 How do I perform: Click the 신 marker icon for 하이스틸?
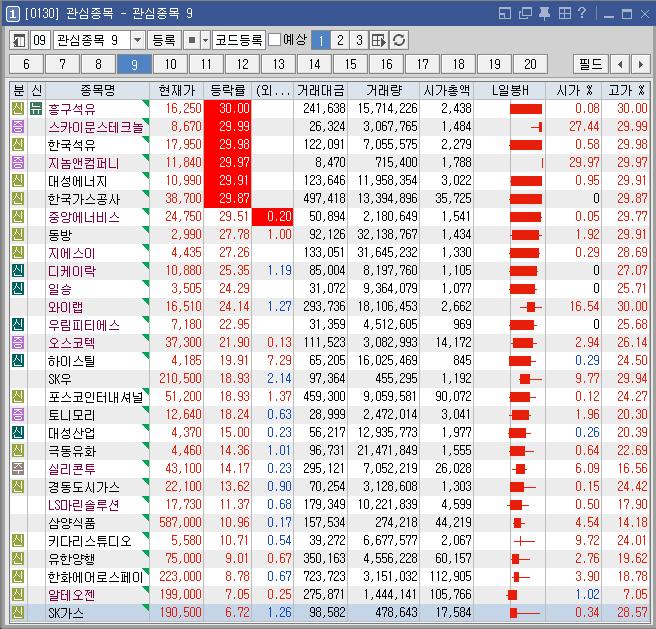tap(18, 361)
